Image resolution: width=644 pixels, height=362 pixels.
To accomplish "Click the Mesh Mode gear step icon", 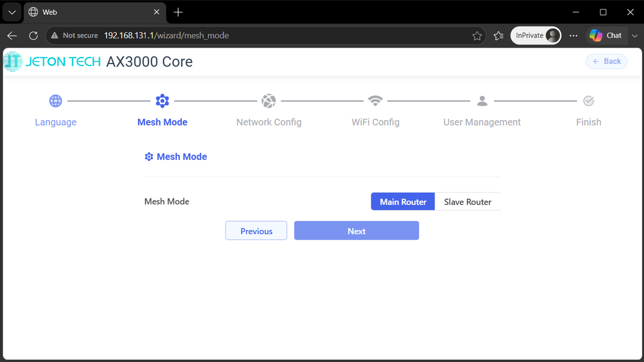I will point(162,100).
